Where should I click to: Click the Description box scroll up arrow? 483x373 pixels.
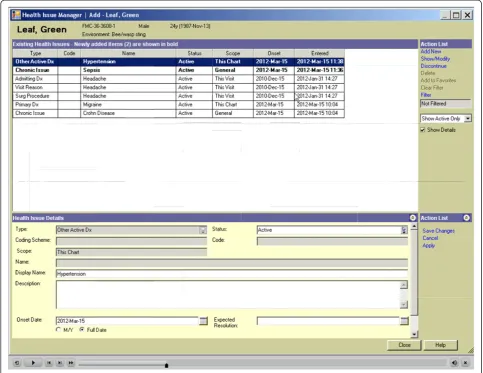[404, 284]
